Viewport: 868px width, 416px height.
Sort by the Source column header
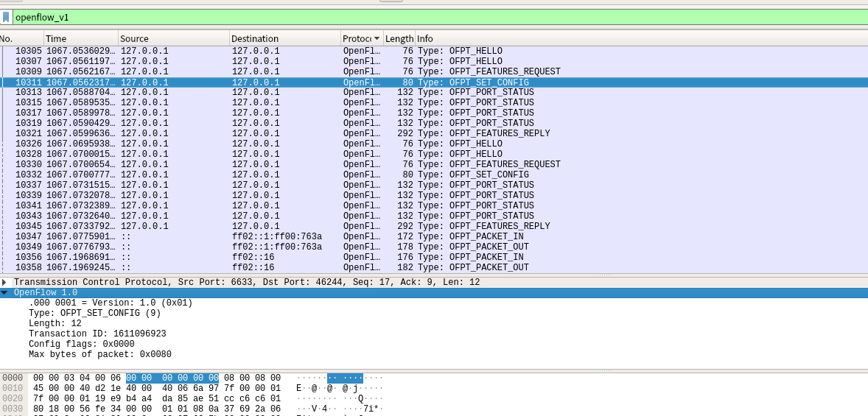175,39
